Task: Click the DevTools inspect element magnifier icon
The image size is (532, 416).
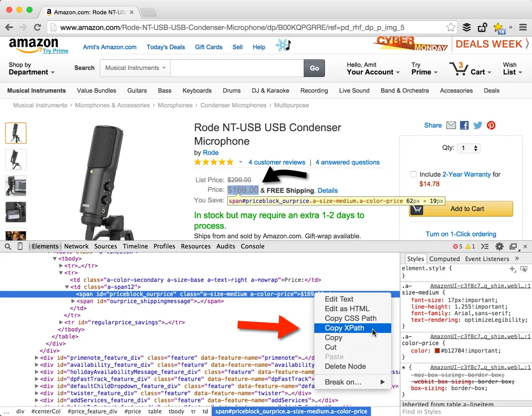Action: (x=8, y=246)
